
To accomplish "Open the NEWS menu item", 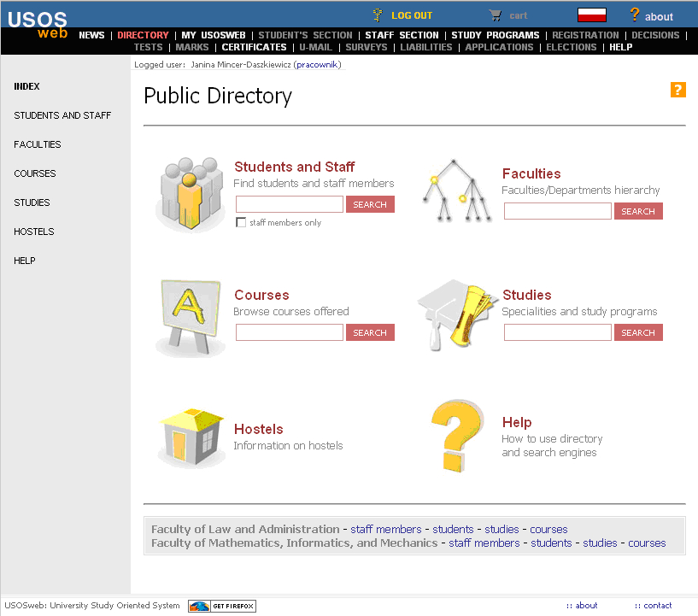I will [x=91, y=35].
